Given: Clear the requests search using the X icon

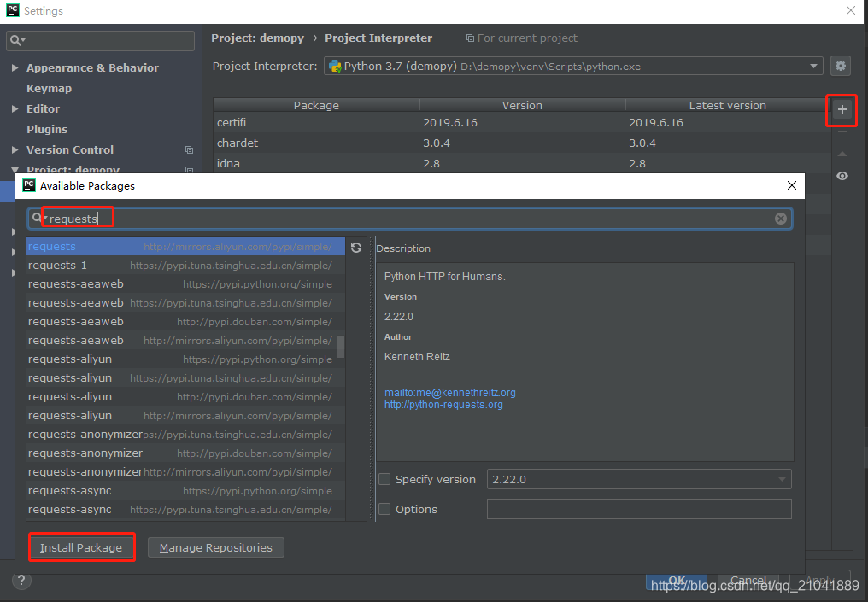Looking at the screenshot, I should tap(780, 218).
